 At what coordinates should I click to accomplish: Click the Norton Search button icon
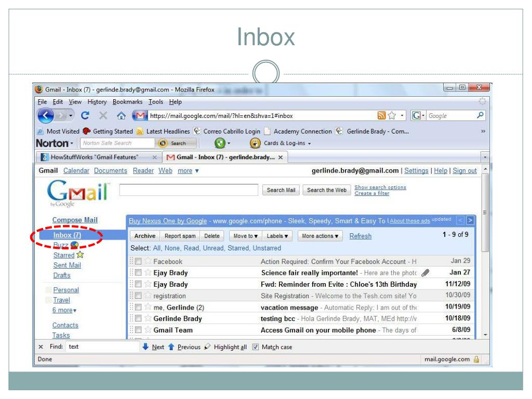click(163, 143)
